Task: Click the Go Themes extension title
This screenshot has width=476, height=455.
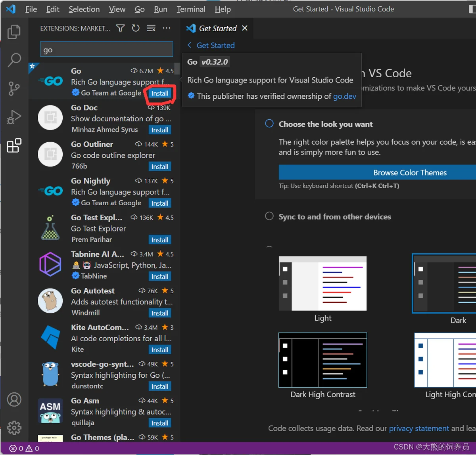Action: (103, 437)
